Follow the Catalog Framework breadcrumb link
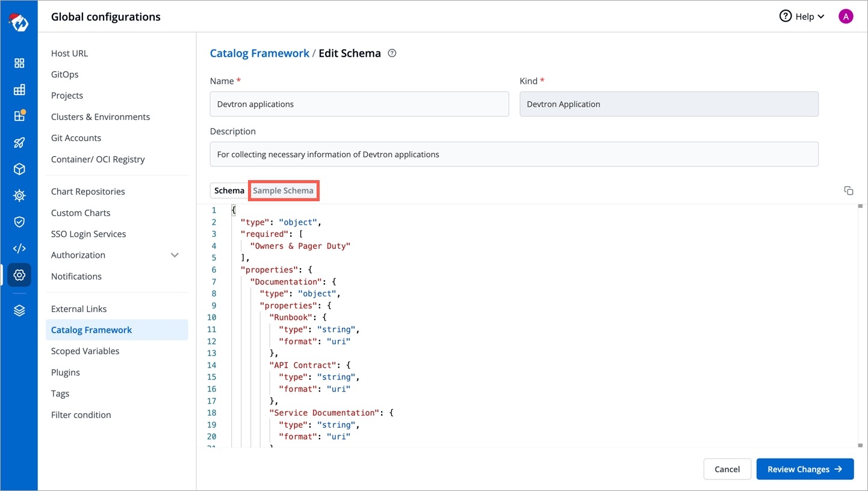 [x=259, y=53]
